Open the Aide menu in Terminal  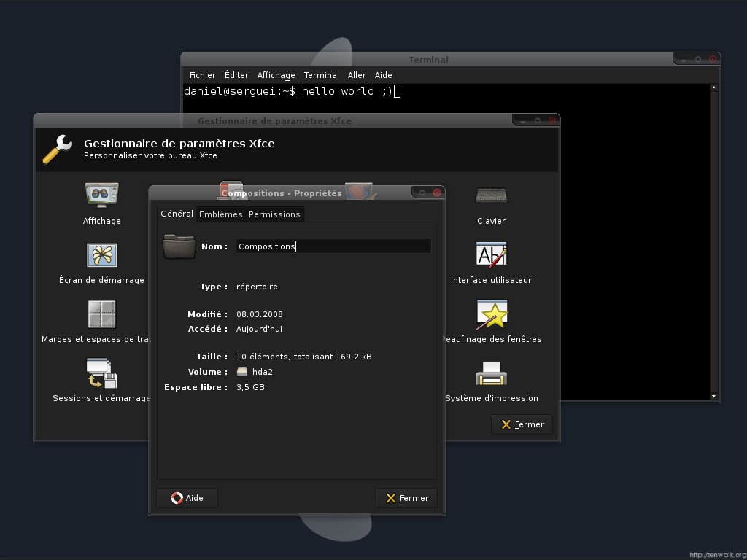pyautogui.click(x=383, y=75)
